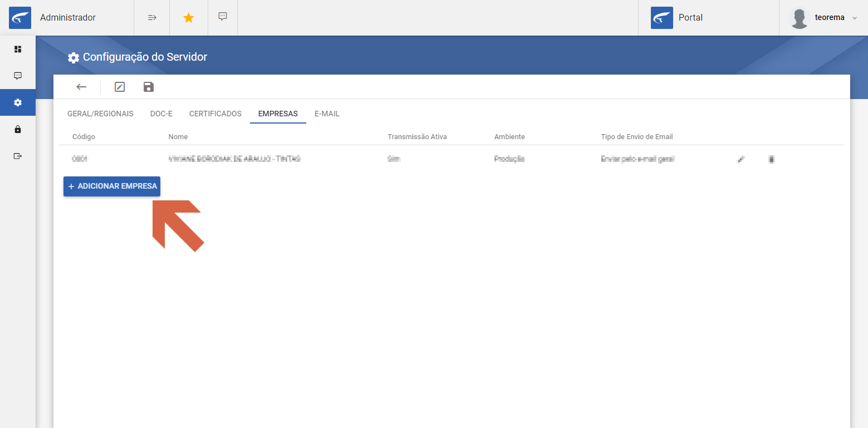This screenshot has width=868, height=428.
Task: Click the Configuração do Servidor gear icon
Action: click(x=73, y=57)
